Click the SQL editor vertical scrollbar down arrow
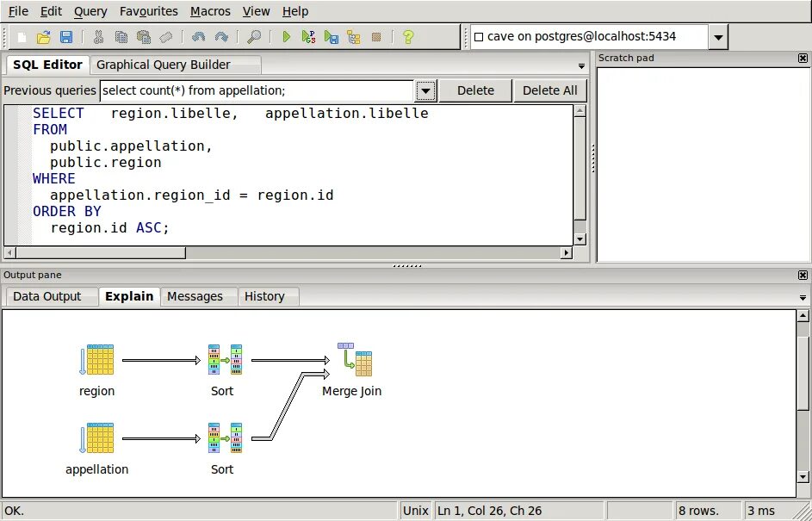Image resolution: width=812 pixels, height=521 pixels. click(580, 239)
